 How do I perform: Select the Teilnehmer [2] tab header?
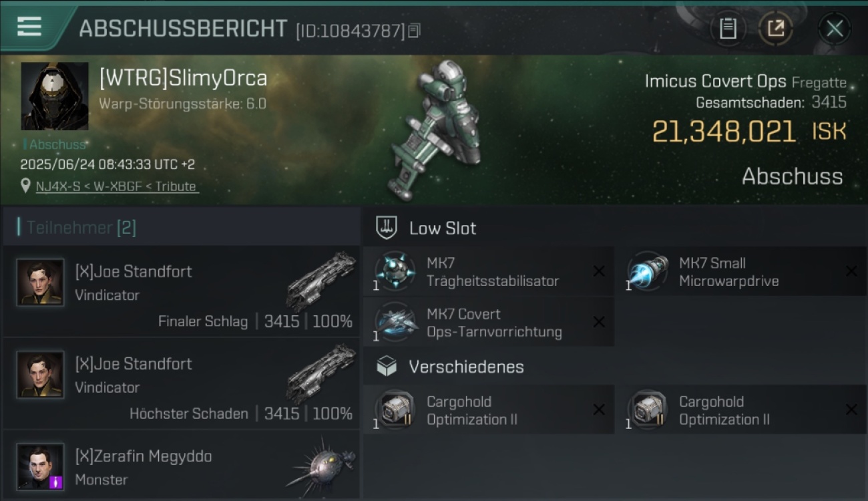(81, 228)
